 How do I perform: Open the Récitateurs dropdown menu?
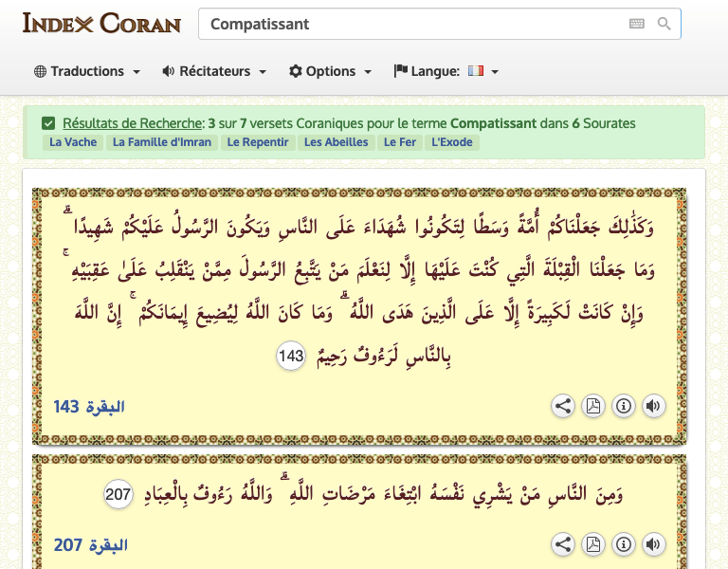pyautogui.click(x=214, y=71)
